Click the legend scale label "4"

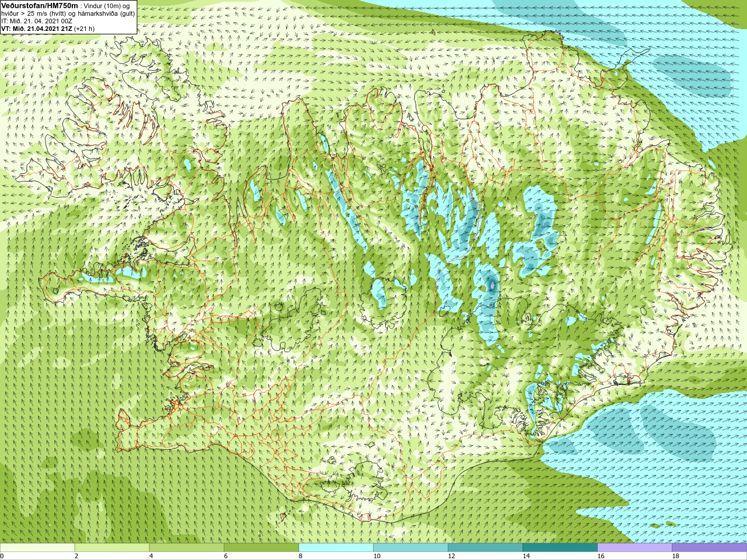tap(151, 556)
